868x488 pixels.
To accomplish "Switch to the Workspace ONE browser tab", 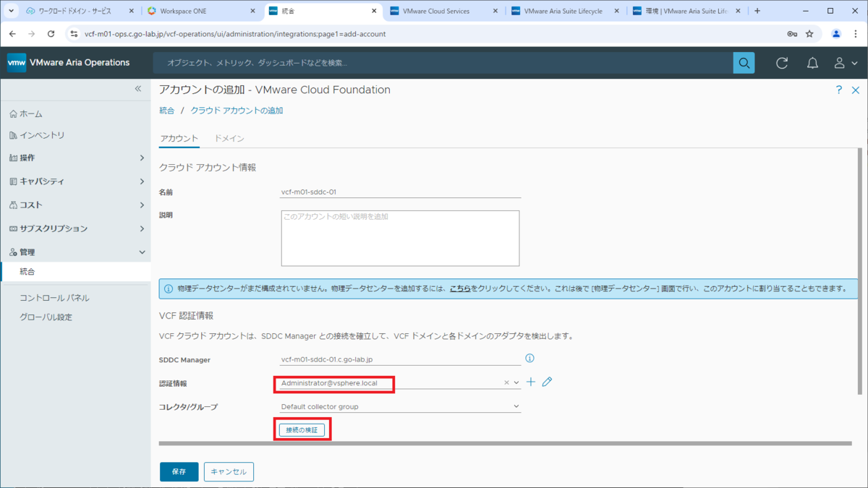I will pyautogui.click(x=201, y=11).
